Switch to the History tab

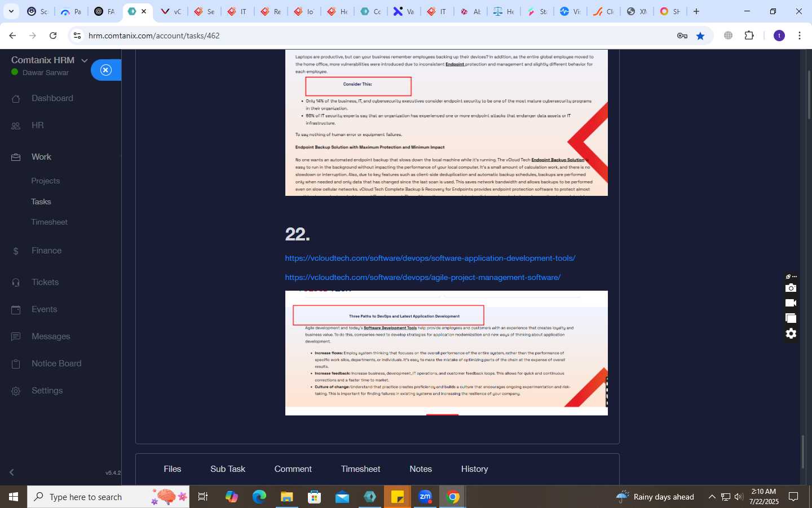(x=475, y=469)
